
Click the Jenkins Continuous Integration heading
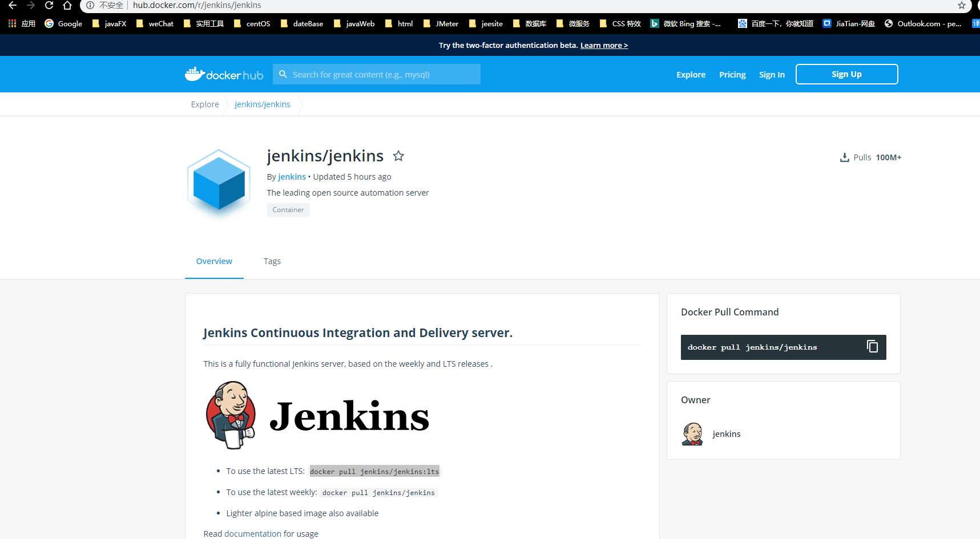(358, 333)
